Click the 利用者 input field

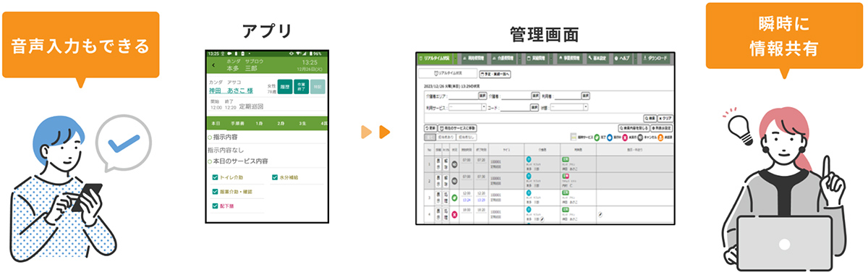(569, 96)
